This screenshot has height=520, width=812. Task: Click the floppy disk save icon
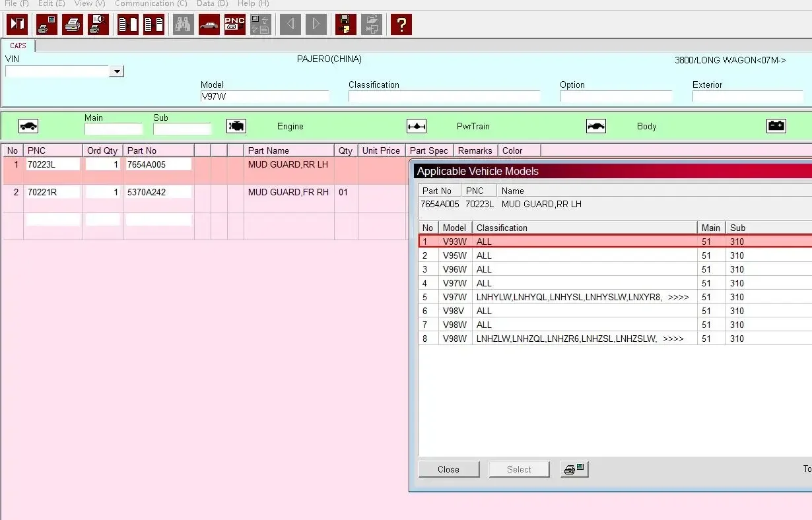pyautogui.click(x=345, y=24)
